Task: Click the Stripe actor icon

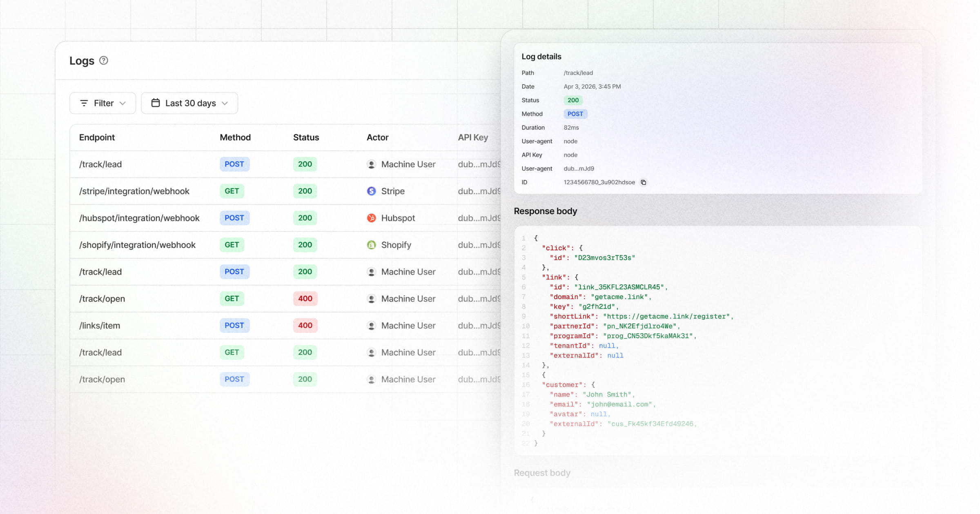Action: (371, 191)
